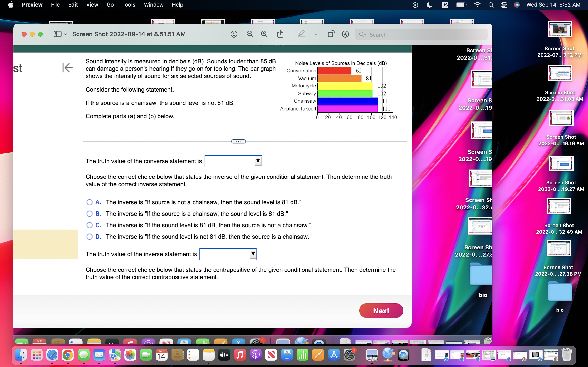Select option A for the inverse statement
The width and height of the screenshot is (588, 367).
point(89,202)
